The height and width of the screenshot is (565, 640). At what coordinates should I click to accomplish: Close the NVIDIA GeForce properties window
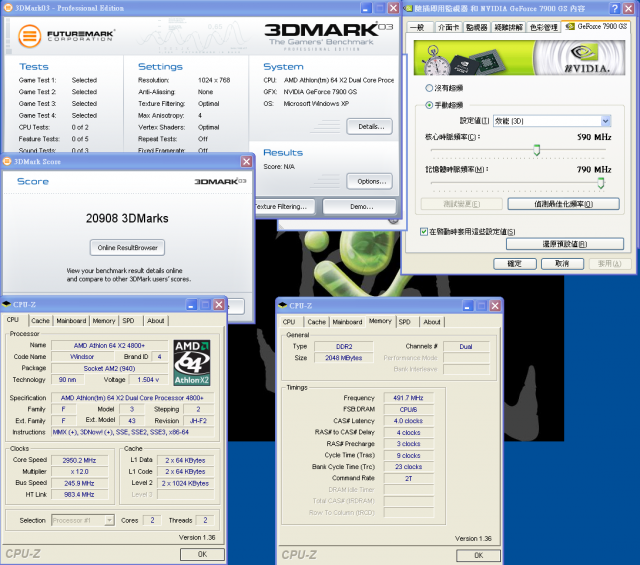click(x=629, y=8)
